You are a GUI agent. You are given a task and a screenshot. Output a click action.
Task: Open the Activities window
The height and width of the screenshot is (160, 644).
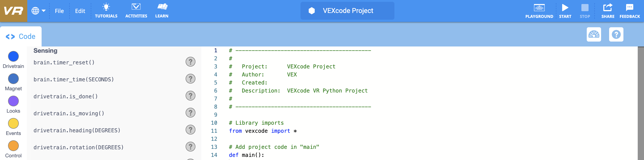[136, 10]
